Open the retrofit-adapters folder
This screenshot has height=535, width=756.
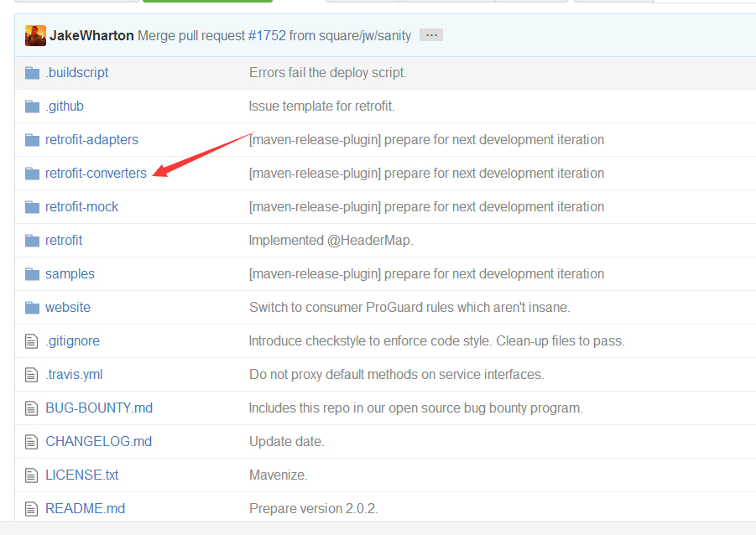pos(91,140)
